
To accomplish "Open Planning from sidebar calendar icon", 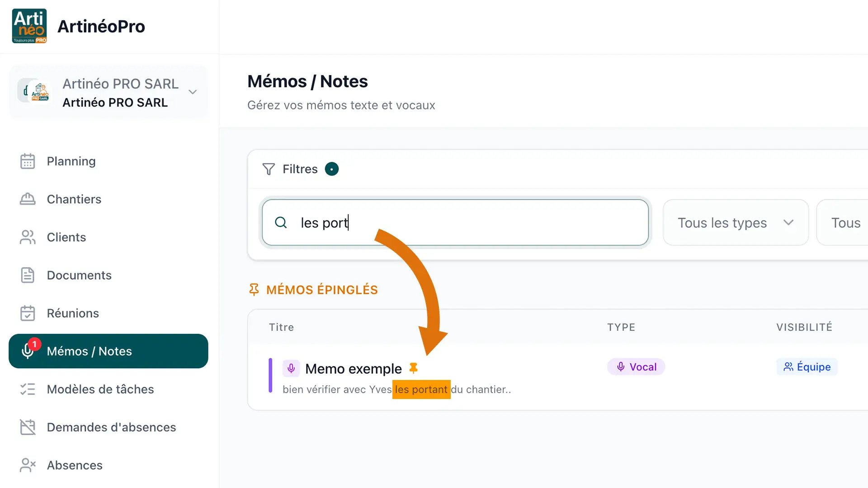I will (28, 161).
